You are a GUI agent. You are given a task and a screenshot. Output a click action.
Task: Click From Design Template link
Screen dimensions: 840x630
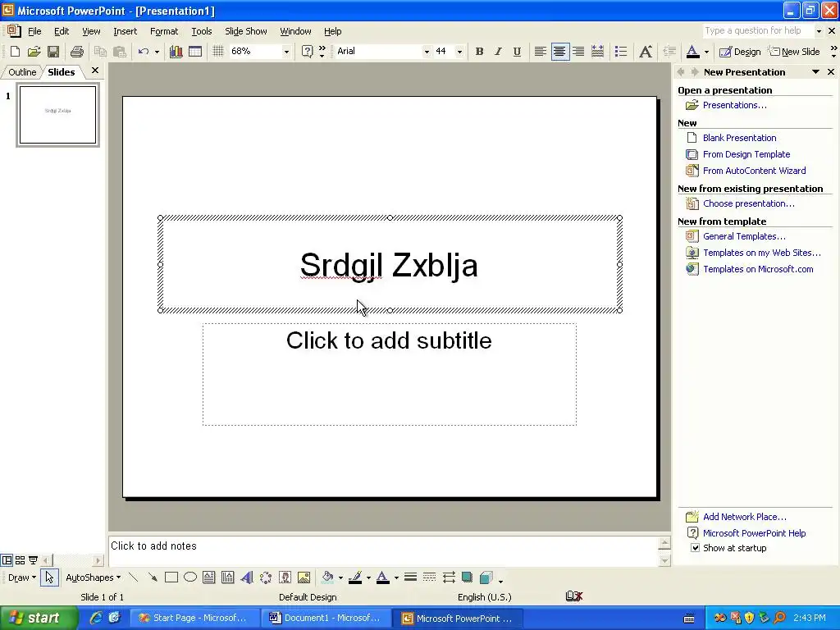pyautogui.click(x=746, y=153)
